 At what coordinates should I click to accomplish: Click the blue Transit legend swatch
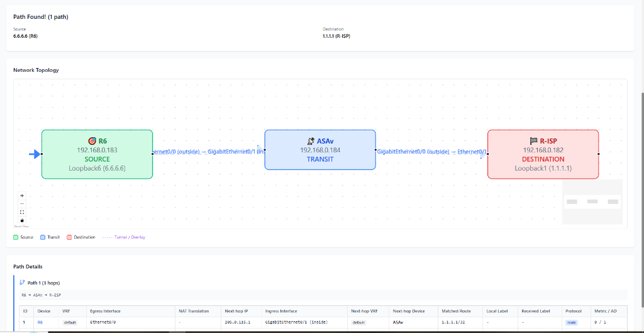43,237
